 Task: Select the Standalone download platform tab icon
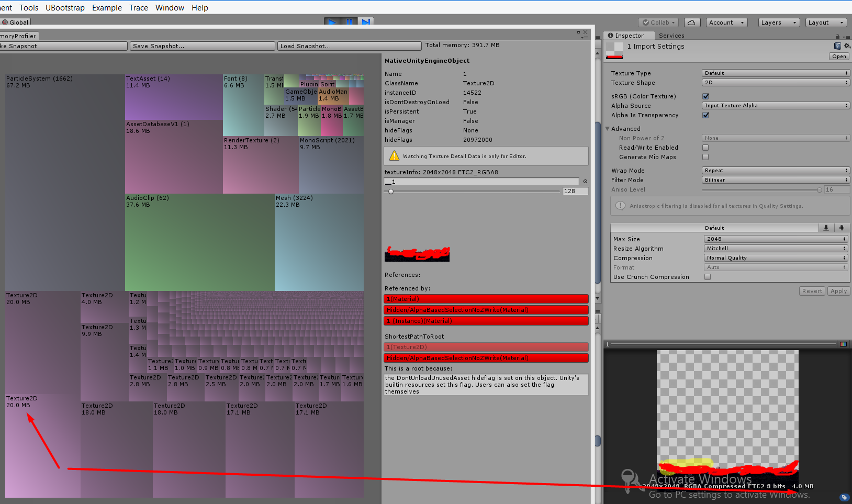(826, 228)
